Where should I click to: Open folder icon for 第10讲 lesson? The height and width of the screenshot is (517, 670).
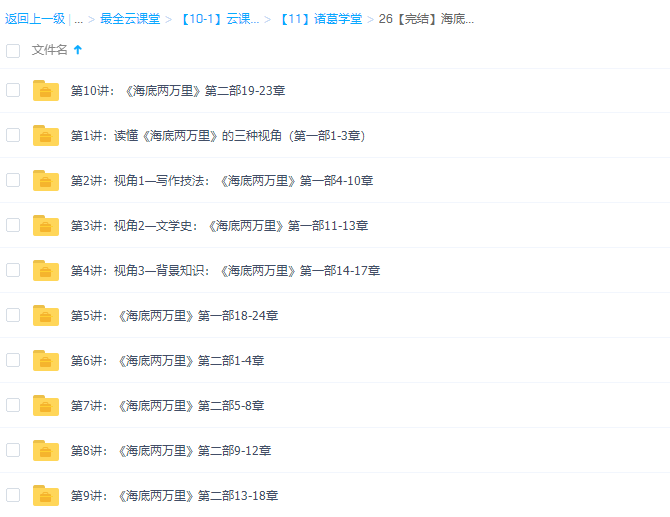(46, 91)
